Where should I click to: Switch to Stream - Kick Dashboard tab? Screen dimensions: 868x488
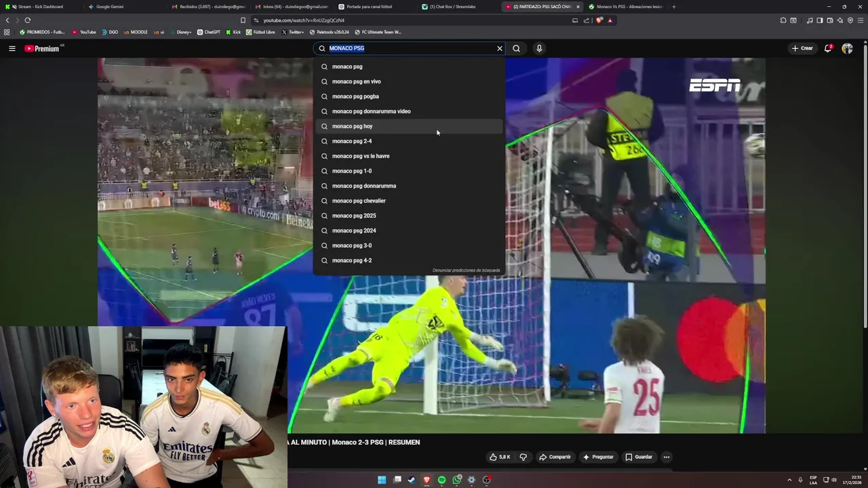tap(41, 7)
